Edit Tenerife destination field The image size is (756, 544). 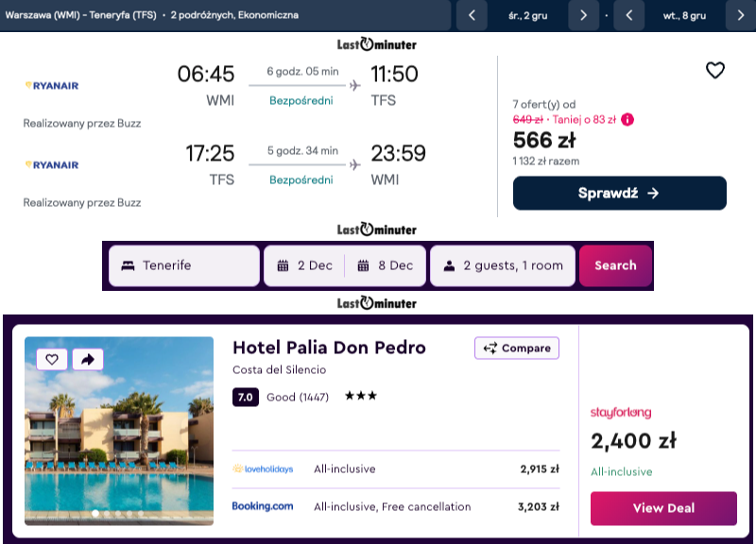pyautogui.click(x=184, y=265)
